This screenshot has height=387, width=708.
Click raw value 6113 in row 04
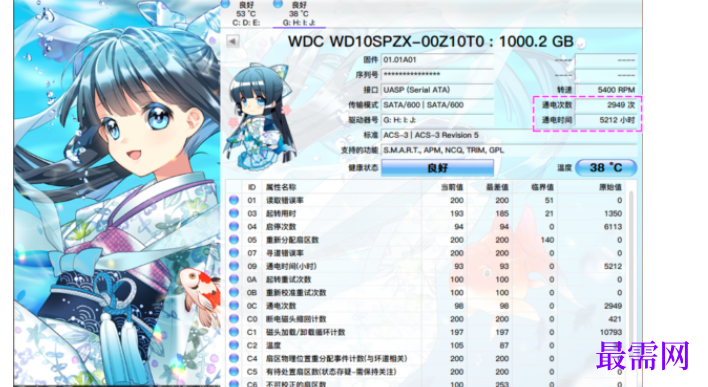[x=613, y=226]
